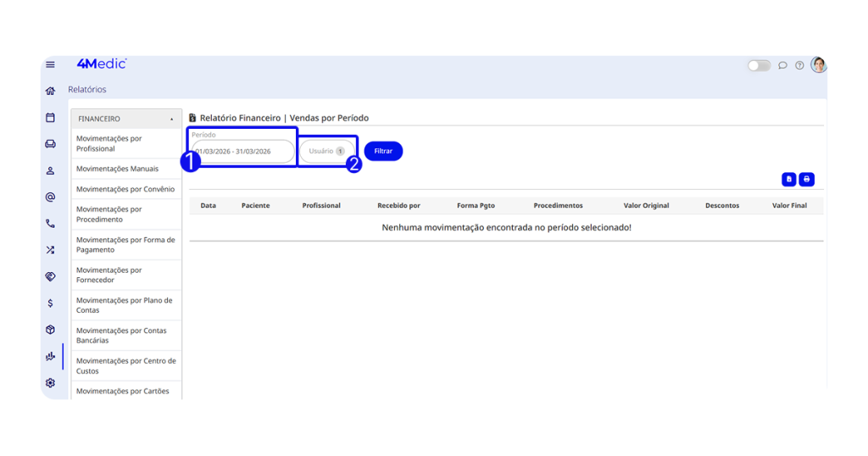Sort by the Valor Final column header
Image resolution: width=868 pixels, height=456 pixels.
(789, 205)
